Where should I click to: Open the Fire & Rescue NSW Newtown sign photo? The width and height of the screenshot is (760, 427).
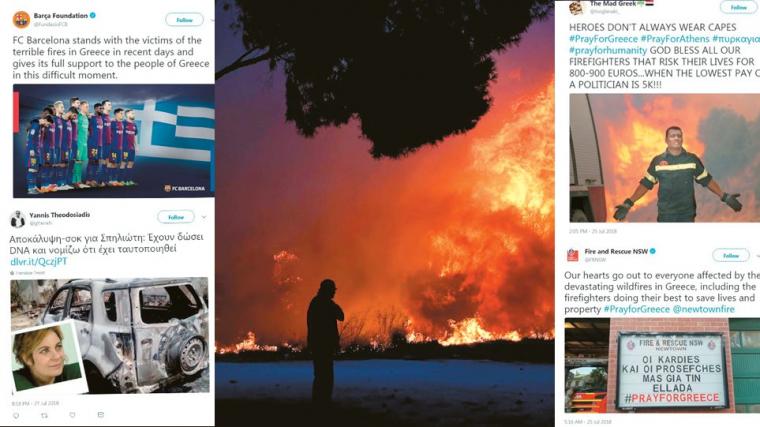[x=662, y=365]
